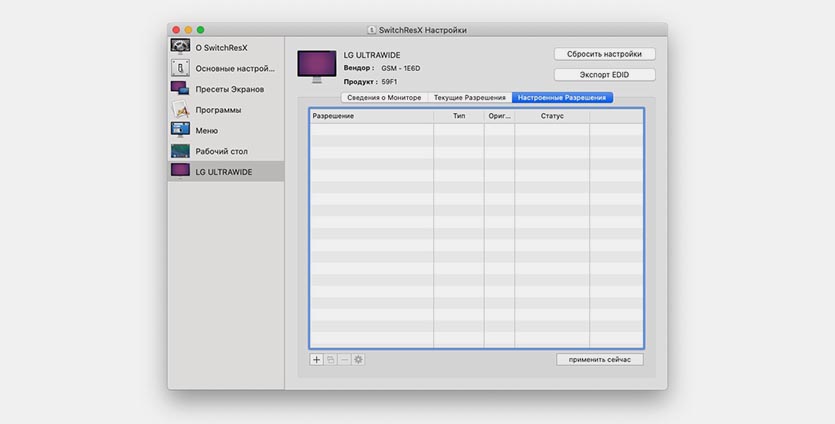
Task: Click the Тип column header
Action: (x=458, y=116)
